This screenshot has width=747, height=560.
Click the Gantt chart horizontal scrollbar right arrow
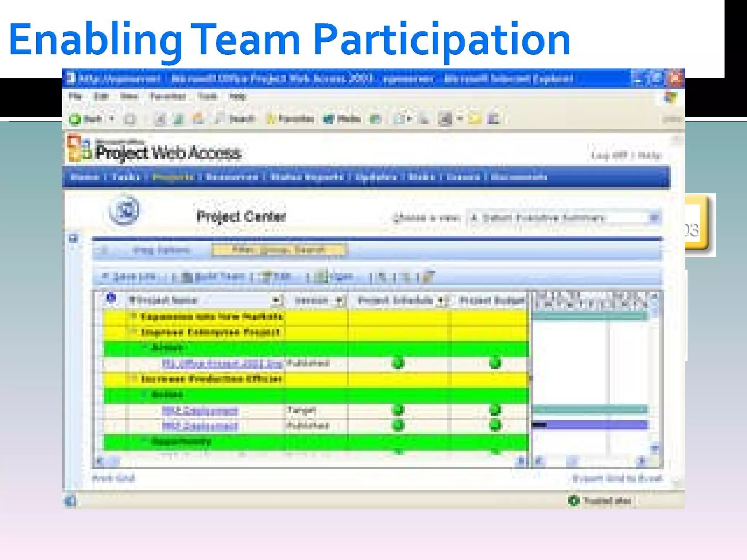pyautogui.click(x=641, y=461)
